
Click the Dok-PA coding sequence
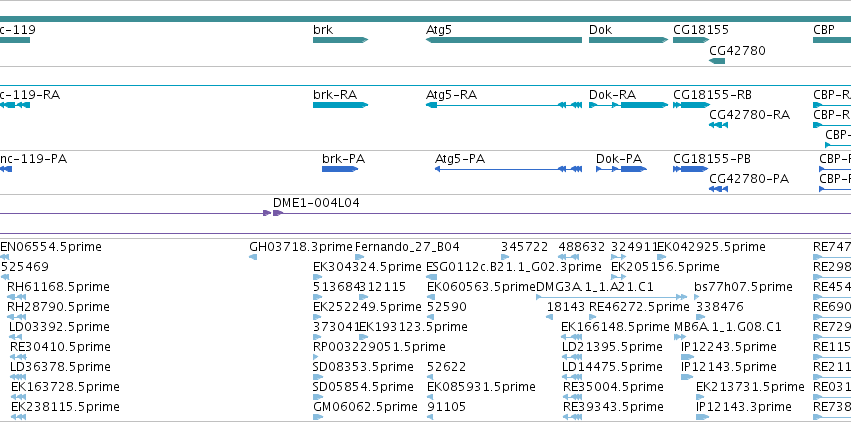[x=621, y=169]
